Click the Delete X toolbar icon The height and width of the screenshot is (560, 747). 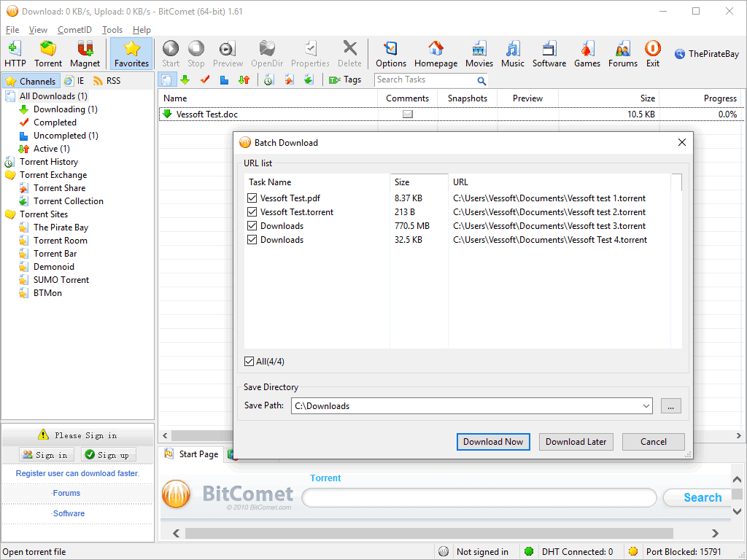pyautogui.click(x=349, y=54)
